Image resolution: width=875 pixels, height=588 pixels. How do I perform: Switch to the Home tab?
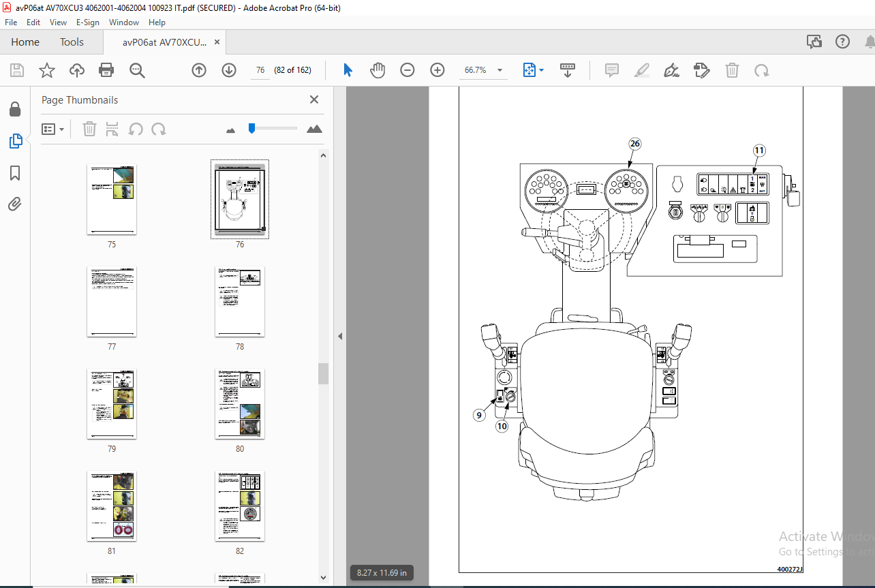[x=25, y=42]
